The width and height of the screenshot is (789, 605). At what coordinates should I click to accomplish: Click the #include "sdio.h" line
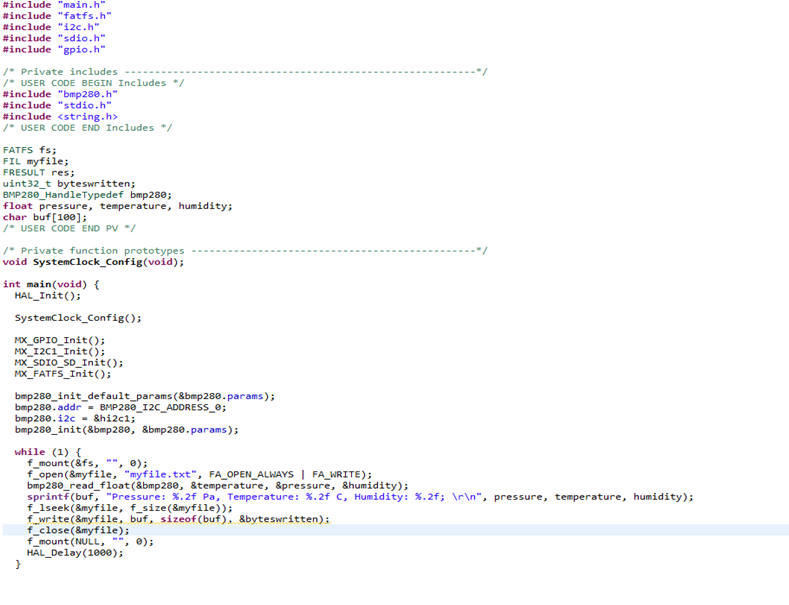click(54, 38)
